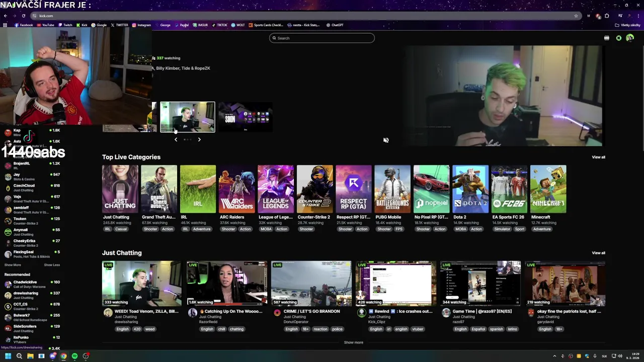Select the FPS tag under PUBG Mobile
The width and height of the screenshot is (644, 362).
click(x=399, y=229)
